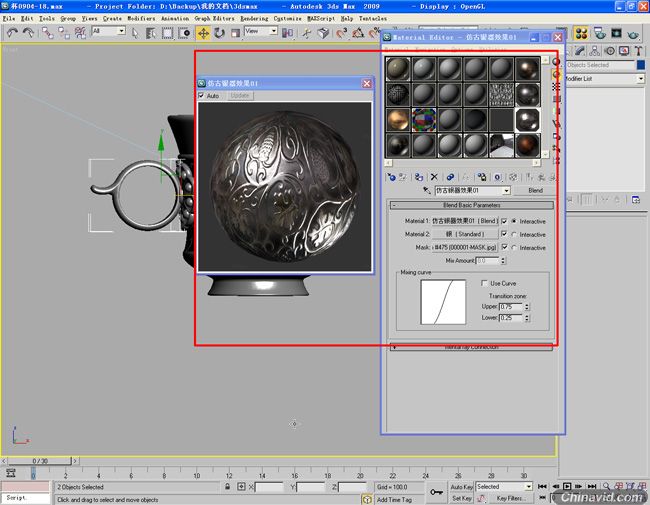Click the Redo arrow in main toolbar
650x505 pixels.
point(28,33)
